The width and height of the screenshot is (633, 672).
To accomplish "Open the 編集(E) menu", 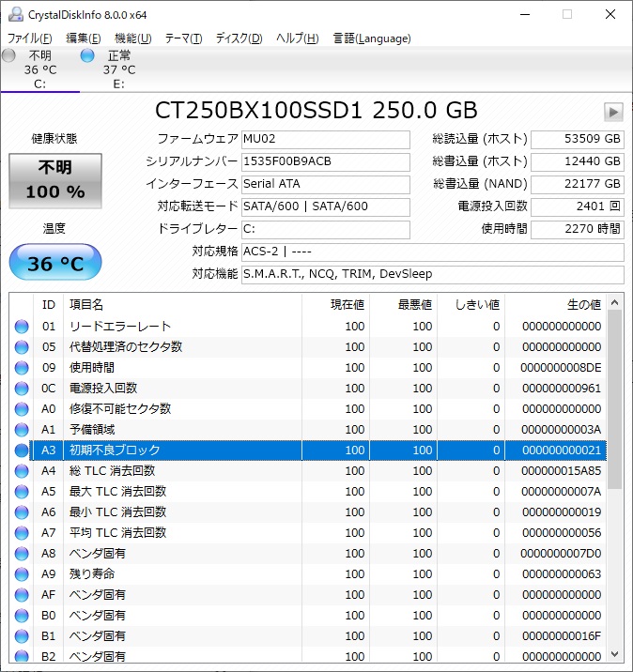I will 84,38.
